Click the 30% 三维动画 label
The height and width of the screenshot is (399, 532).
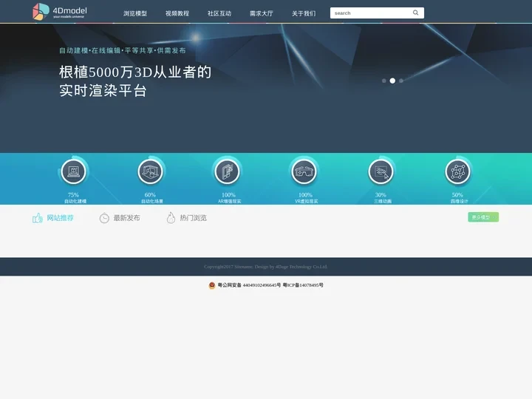pyautogui.click(x=382, y=198)
